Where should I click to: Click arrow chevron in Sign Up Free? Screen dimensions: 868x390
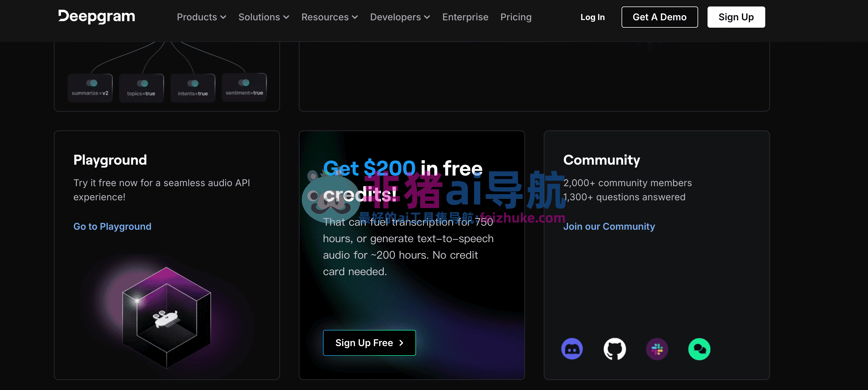[401, 343]
